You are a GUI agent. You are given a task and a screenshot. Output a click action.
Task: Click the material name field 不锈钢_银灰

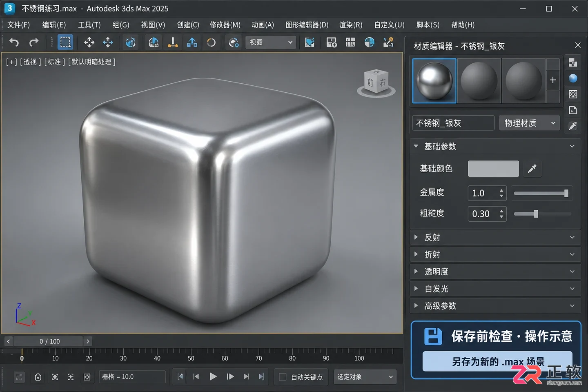click(453, 123)
